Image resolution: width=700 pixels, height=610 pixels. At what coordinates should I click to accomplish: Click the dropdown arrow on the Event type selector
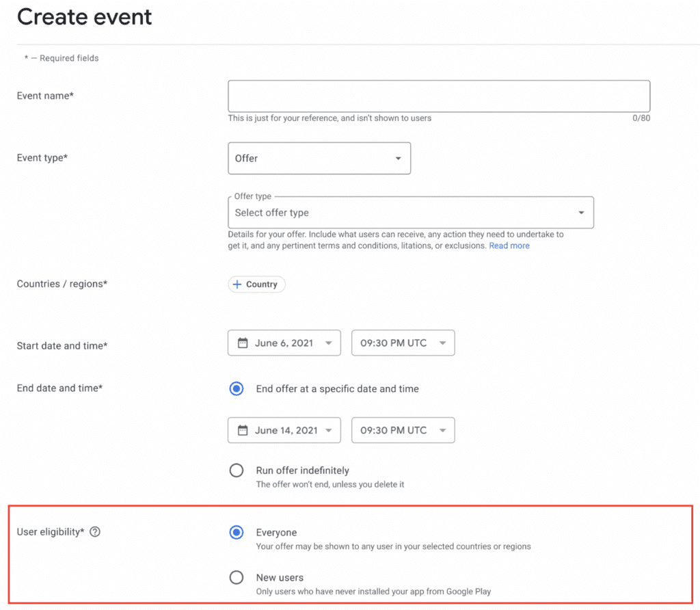pos(398,158)
